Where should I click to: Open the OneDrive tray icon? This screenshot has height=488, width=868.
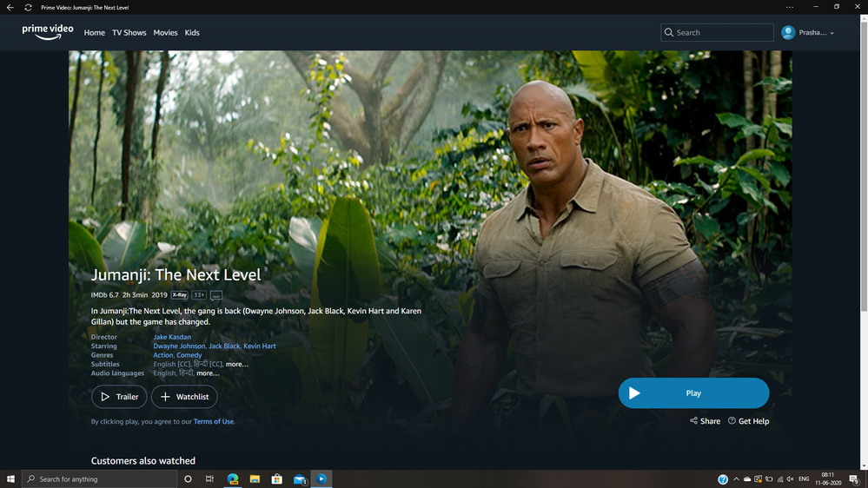747,479
